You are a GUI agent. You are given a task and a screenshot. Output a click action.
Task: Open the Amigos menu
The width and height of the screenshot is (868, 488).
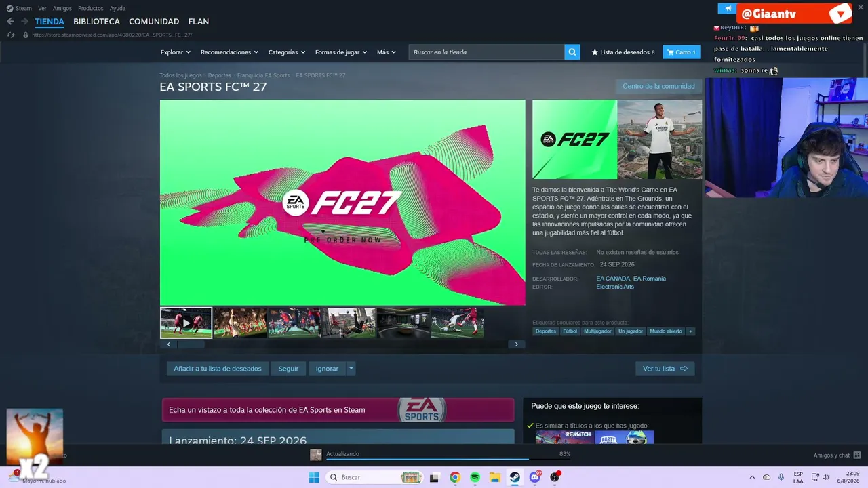point(62,8)
